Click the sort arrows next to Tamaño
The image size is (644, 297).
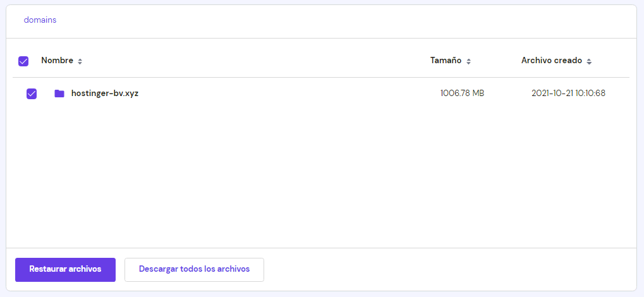click(468, 61)
